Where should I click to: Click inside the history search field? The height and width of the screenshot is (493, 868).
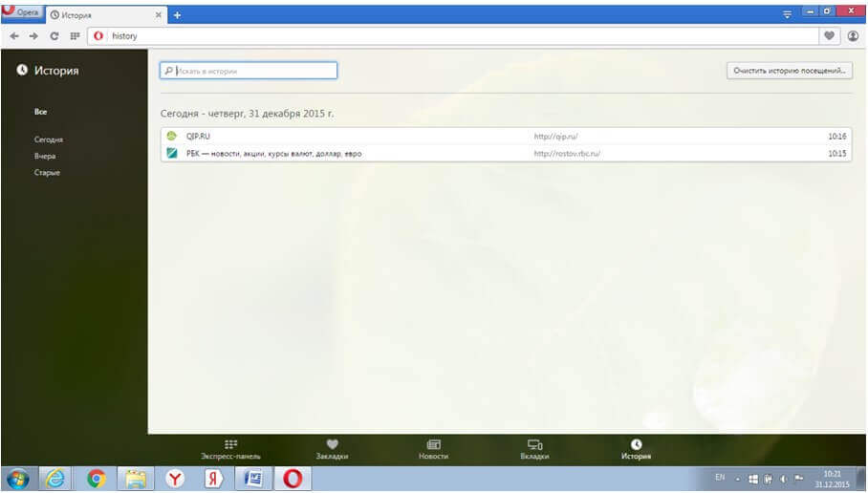click(x=249, y=71)
